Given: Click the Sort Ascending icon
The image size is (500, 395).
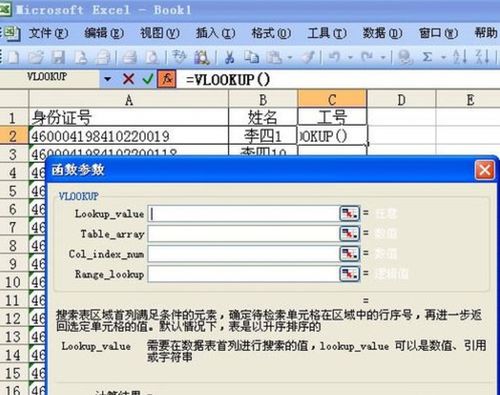Looking at the screenshot, I should coord(460,57).
